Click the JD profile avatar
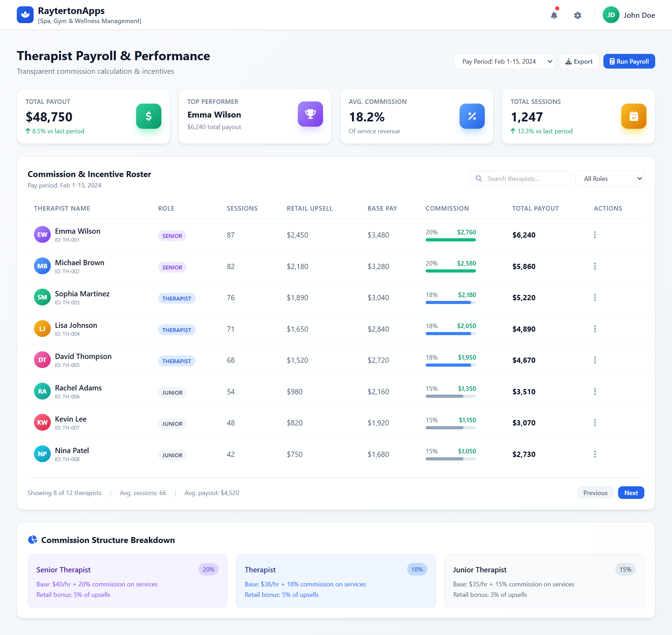 coord(611,15)
